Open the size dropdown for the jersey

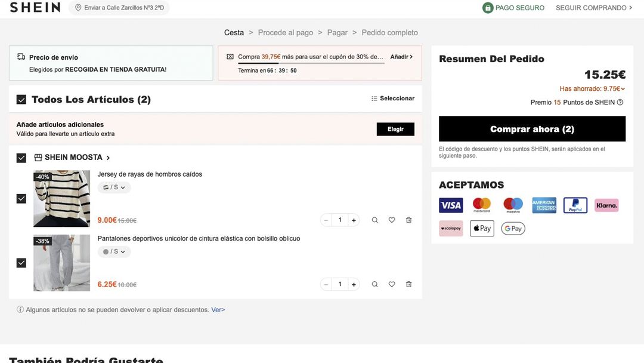click(113, 187)
